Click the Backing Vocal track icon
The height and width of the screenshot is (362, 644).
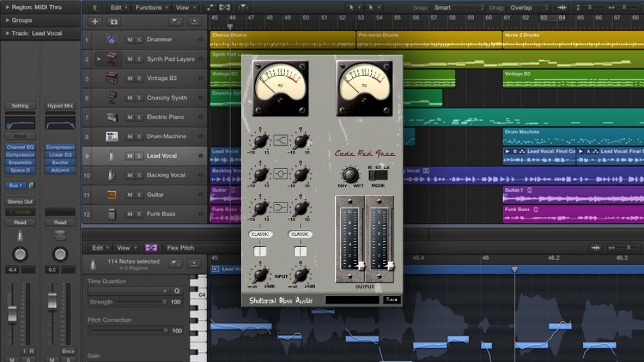pos(111,175)
